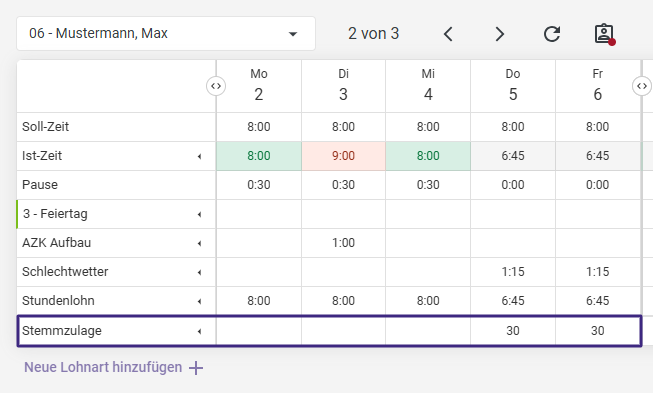Click the Pause 0:30 cell on Tuesday
The image size is (653, 393).
(343, 184)
